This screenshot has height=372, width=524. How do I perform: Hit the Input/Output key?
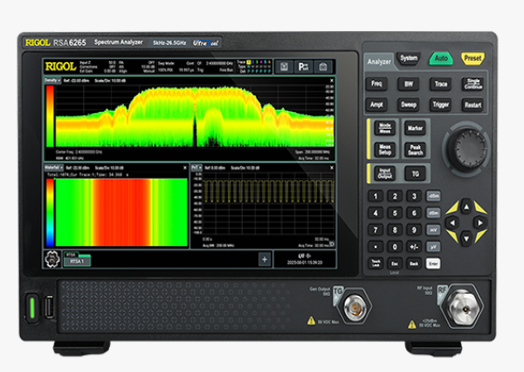pyautogui.click(x=385, y=174)
